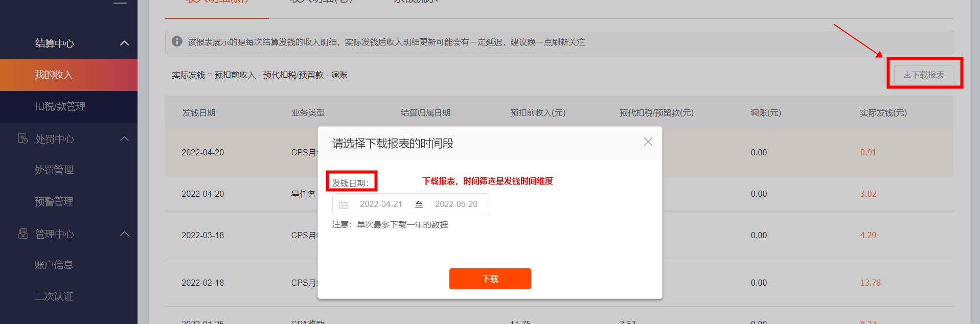Click the 发钱日期 label in dialog

click(351, 183)
